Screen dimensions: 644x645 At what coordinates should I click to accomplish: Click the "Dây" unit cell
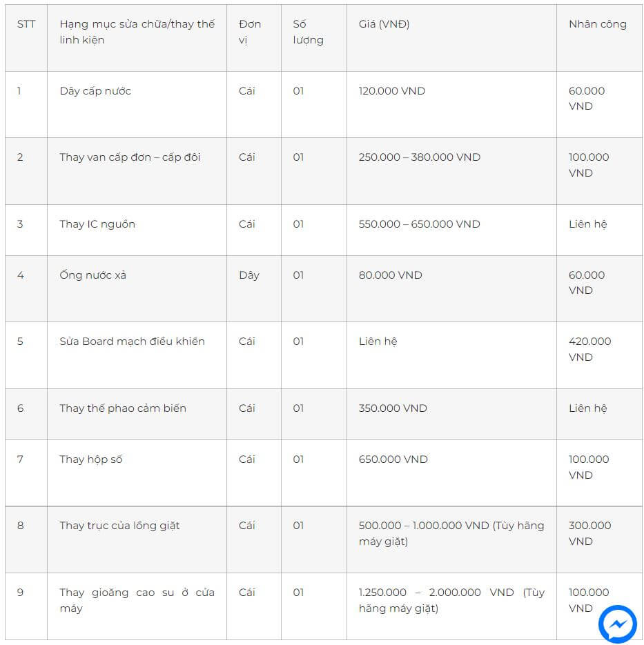pos(249,275)
